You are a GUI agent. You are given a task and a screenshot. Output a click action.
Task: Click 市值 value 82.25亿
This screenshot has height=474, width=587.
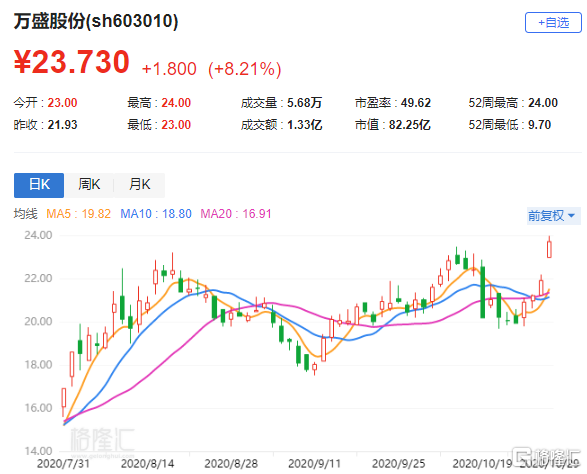pos(410,125)
